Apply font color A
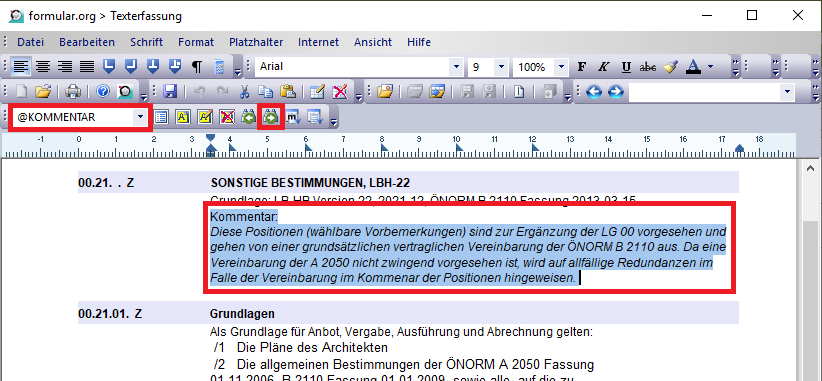This screenshot has height=381, width=822. (x=694, y=67)
